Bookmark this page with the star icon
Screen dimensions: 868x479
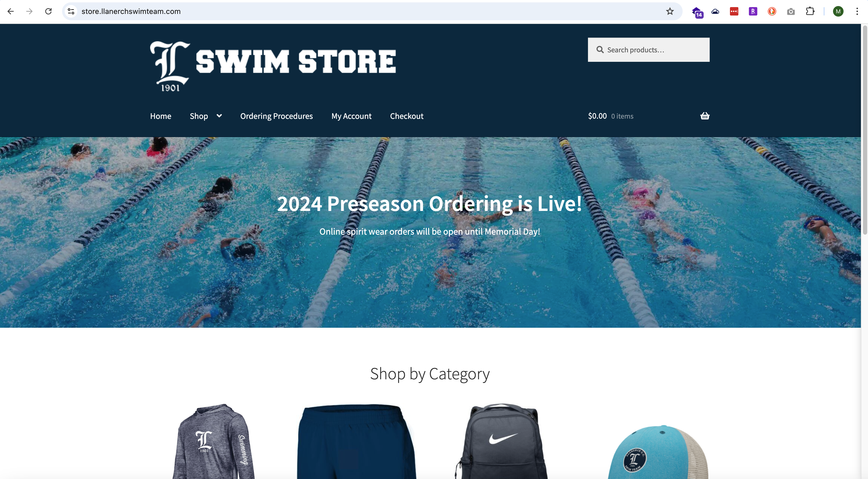670,12
